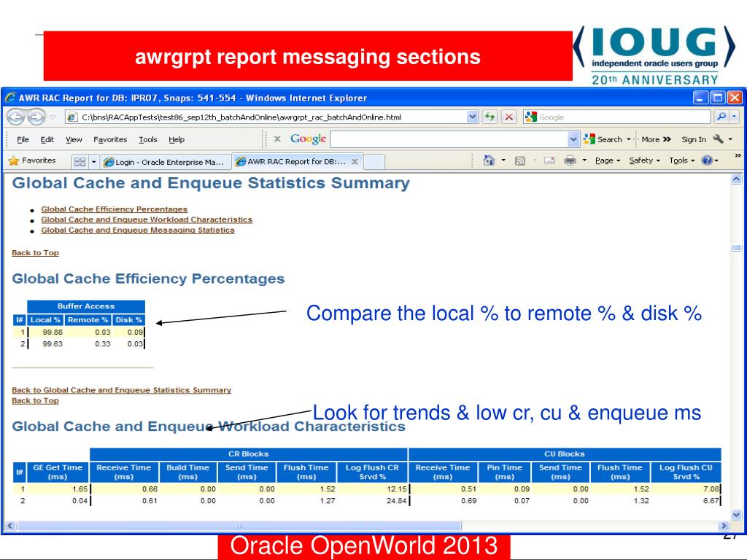Click the Refresh page icon
Screen dimensions: 747x560
[490, 117]
